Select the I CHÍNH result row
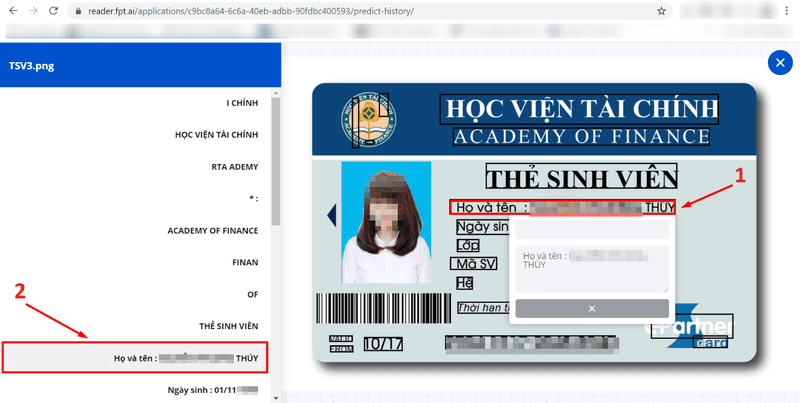Image resolution: width=800 pixels, height=403 pixels. coord(136,103)
